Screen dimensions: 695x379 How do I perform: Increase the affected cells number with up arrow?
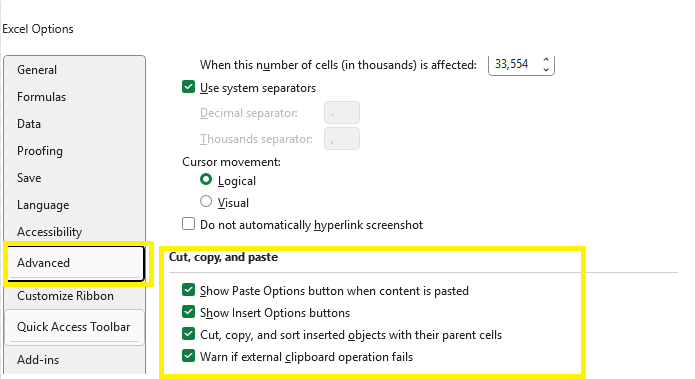click(x=546, y=60)
